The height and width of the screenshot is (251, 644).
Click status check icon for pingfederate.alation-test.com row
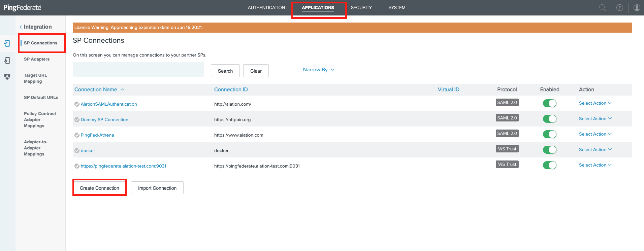pos(77,166)
